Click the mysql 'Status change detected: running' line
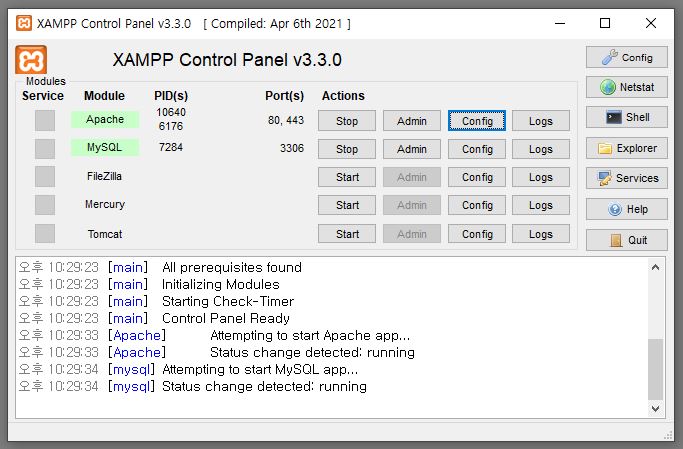 [264, 387]
